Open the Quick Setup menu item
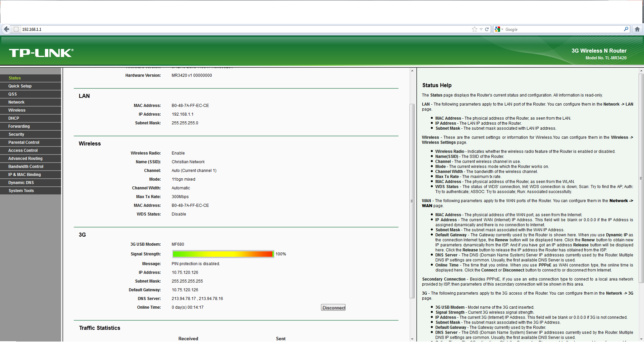 [x=20, y=86]
